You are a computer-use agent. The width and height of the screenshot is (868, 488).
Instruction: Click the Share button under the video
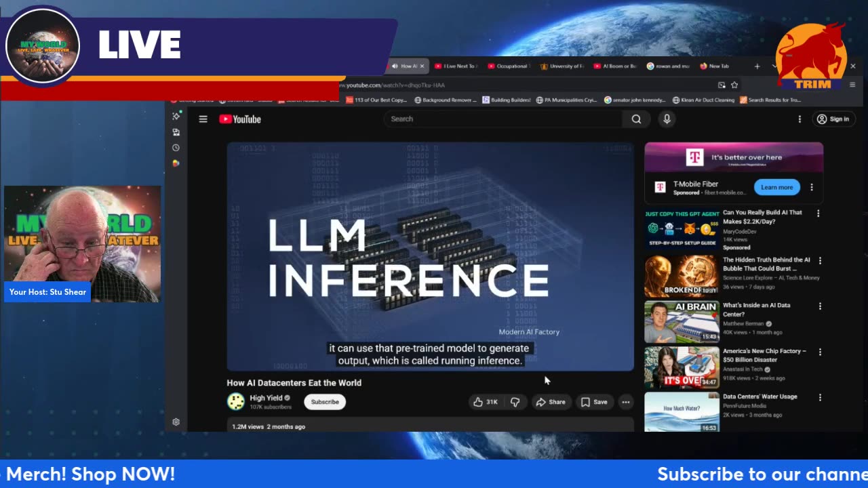550,402
